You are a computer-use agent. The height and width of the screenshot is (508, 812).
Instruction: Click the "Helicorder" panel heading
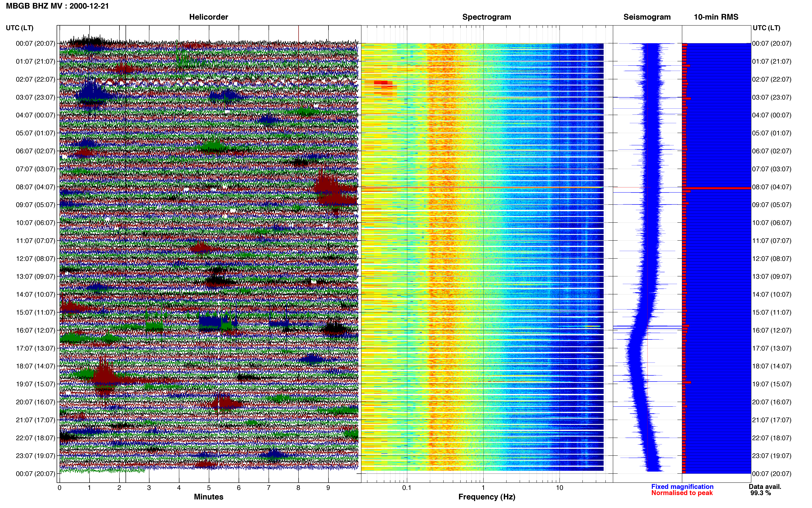coord(209,17)
